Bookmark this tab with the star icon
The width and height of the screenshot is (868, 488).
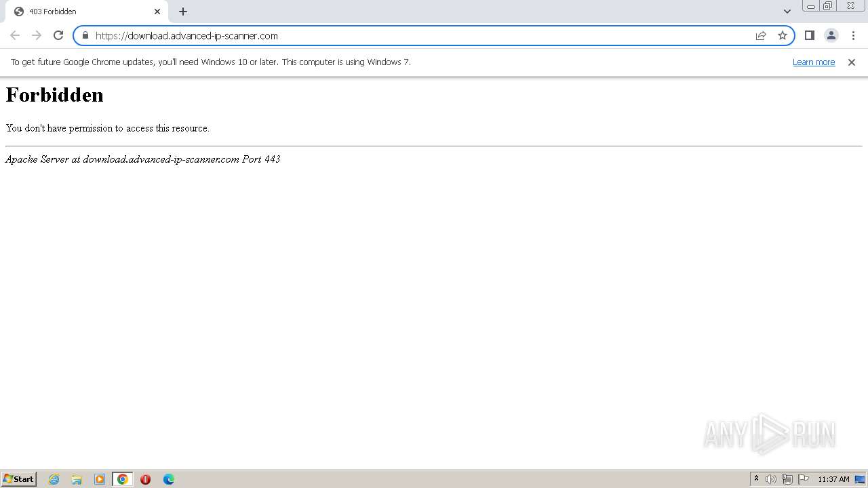[783, 35]
